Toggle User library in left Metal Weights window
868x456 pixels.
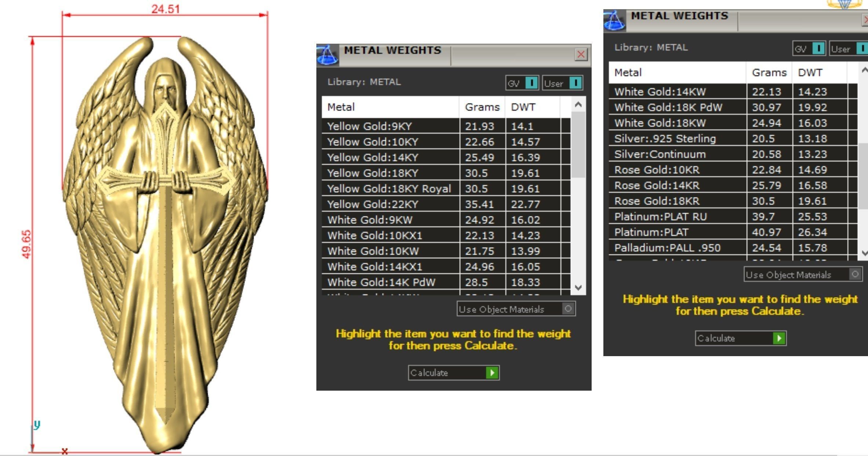(x=562, y=83)
